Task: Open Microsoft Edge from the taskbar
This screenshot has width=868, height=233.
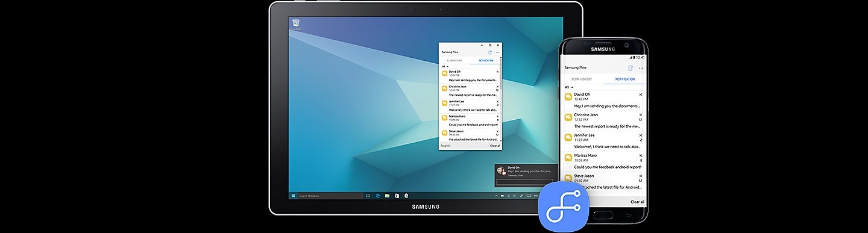Action: [378, 196]
